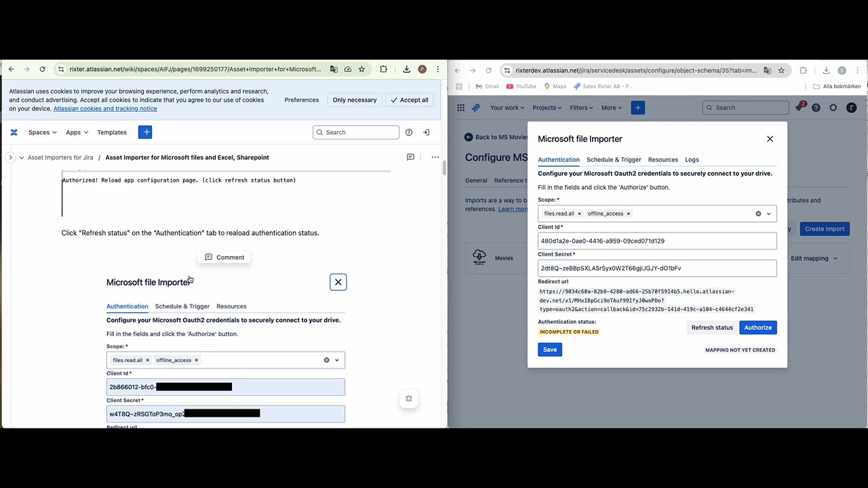Reload the Confluence wiki browser page
The width and height of the screenshot is (868, 488).
[42, 69]
